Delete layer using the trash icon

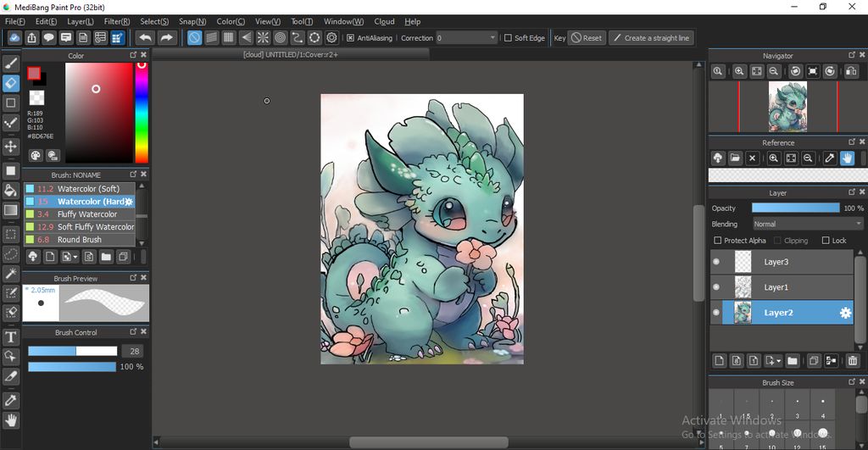852,361
